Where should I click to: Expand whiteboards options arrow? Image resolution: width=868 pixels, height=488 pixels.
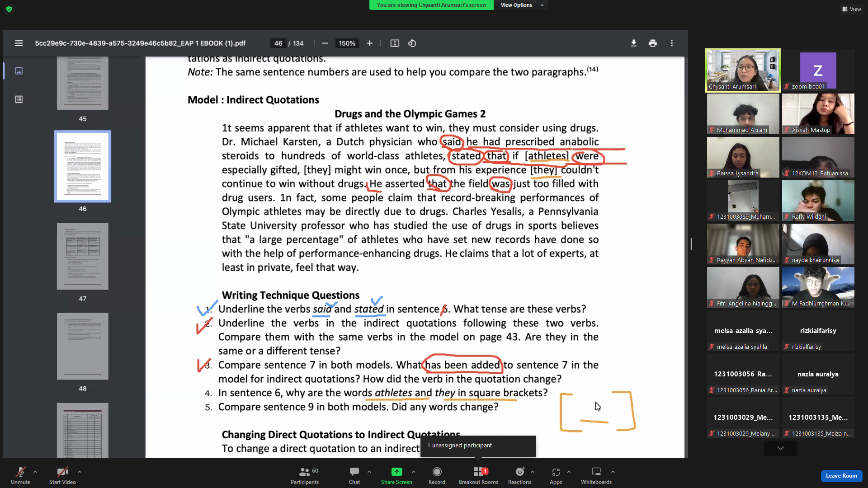[x=613, y=472]
